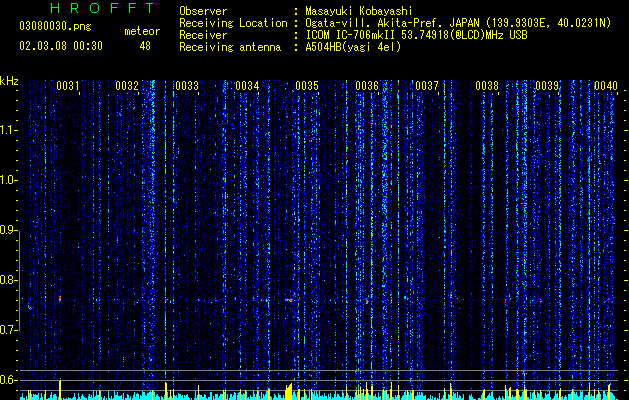
Task: Select the 0035 time marker
Action: coord(307,86)
